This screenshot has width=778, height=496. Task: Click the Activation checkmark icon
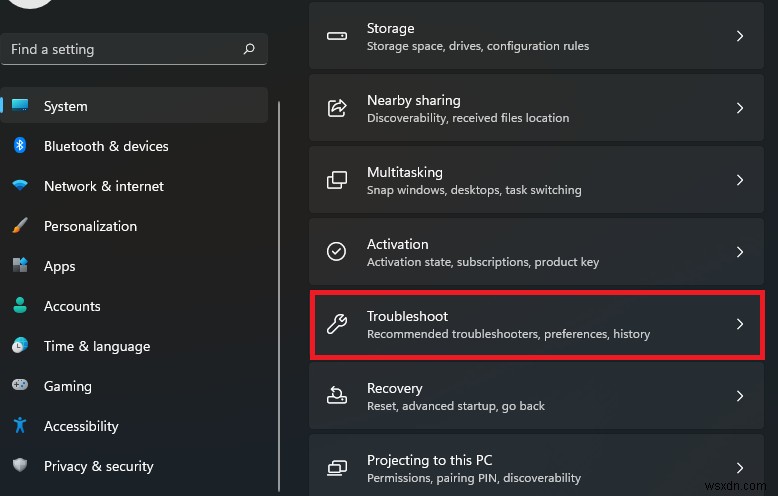coord(337,252)
